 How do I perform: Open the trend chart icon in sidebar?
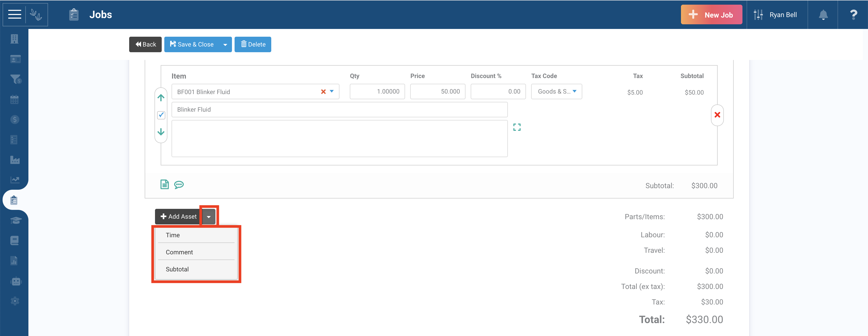(x=15, y=180)
